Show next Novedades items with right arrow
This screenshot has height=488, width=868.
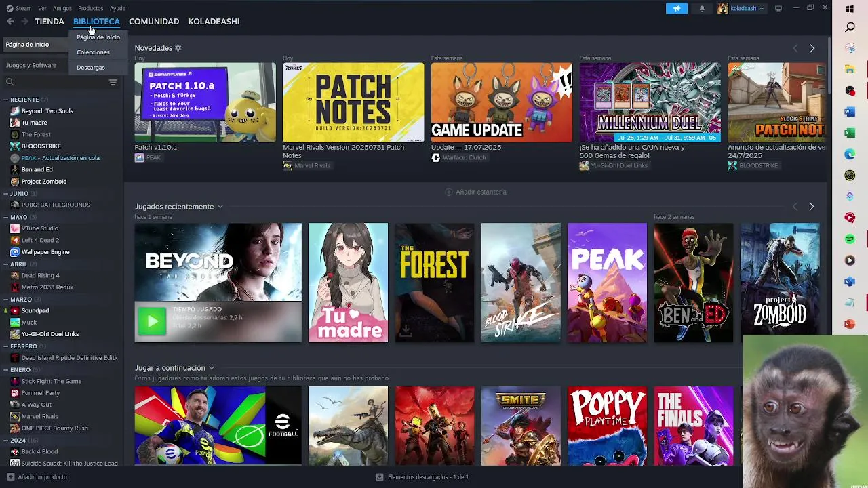[x=812, y=48]
